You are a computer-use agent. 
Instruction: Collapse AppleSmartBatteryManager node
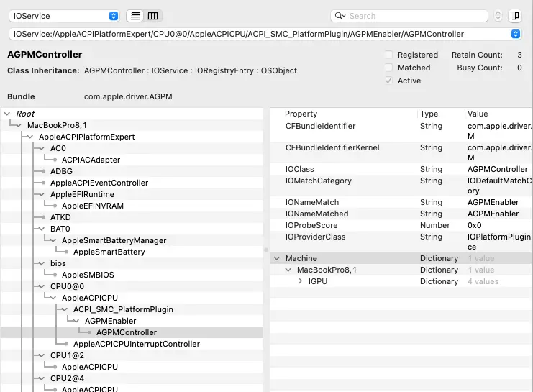pyautogui.click(x=53, y=240)
